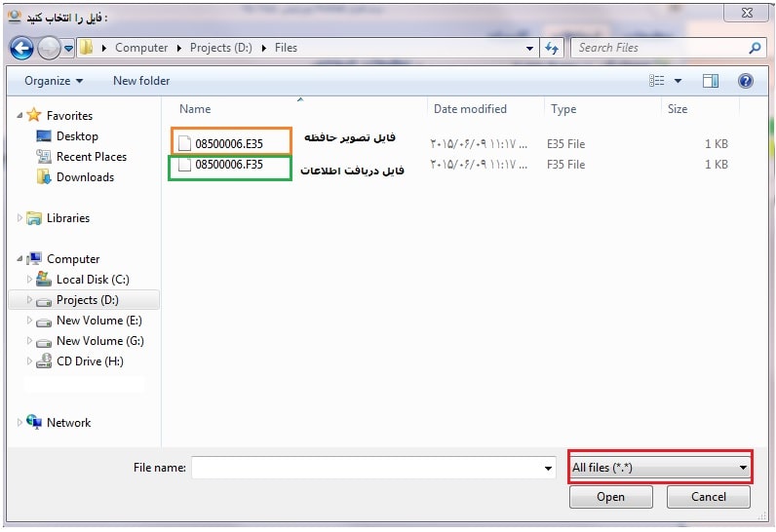Click the Recent Places icon
776x532 pixels.
pos(44,157)
